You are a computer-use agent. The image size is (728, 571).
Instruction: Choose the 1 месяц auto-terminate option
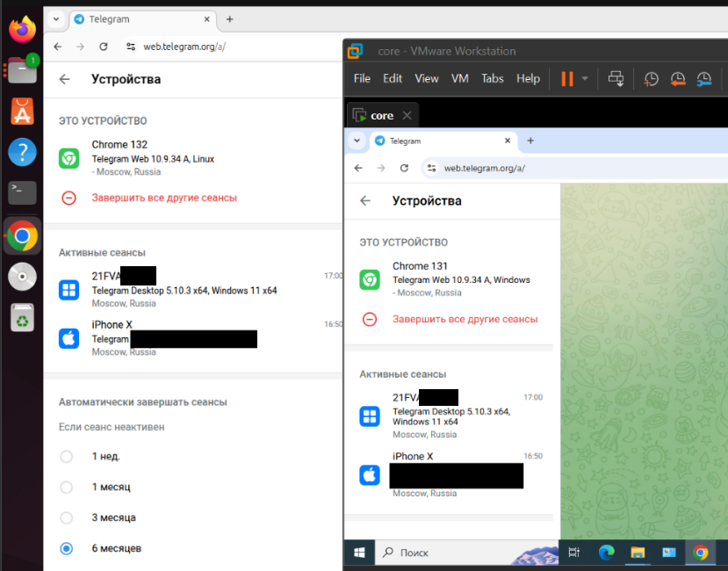pyautogui.click(x=66, y=487)
